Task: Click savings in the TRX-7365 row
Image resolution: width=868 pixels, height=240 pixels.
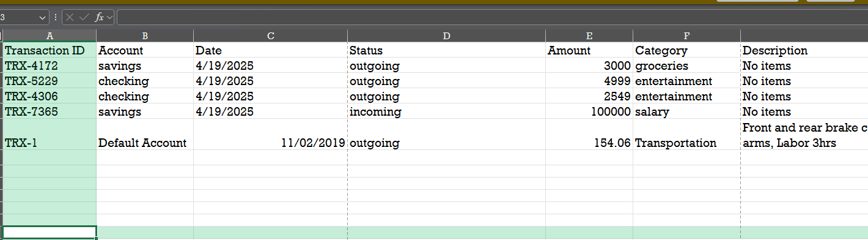Action: (145, 111)
